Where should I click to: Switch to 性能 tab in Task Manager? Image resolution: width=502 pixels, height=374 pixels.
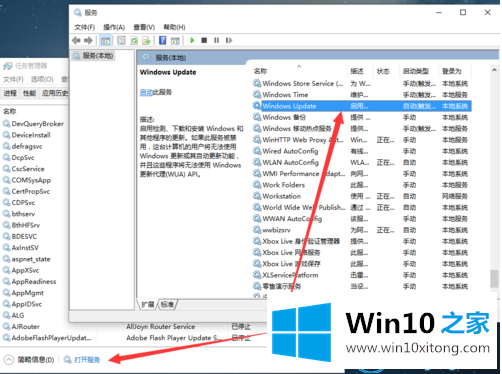pyautogui.click(x=29, y=93)
